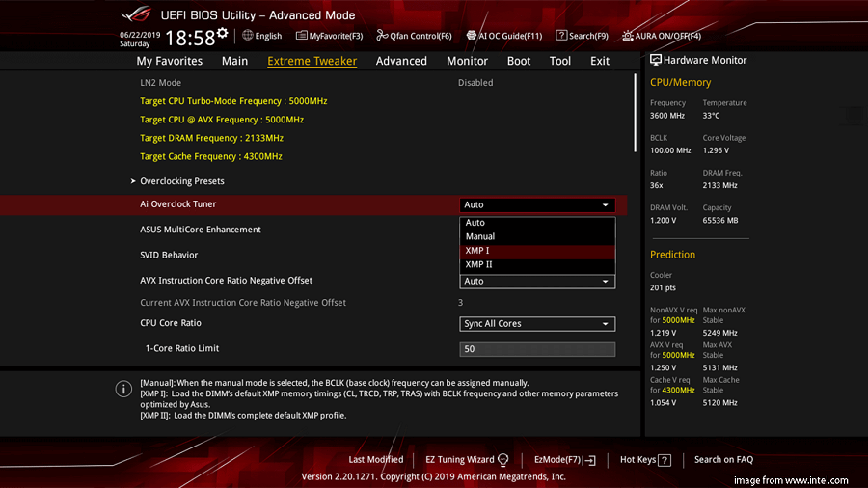This screenshot has height=488, width=868.
Task: Click Target Cache Frequency : 4300MHz text
Action: pyautogui.click(x=211, y=156)
